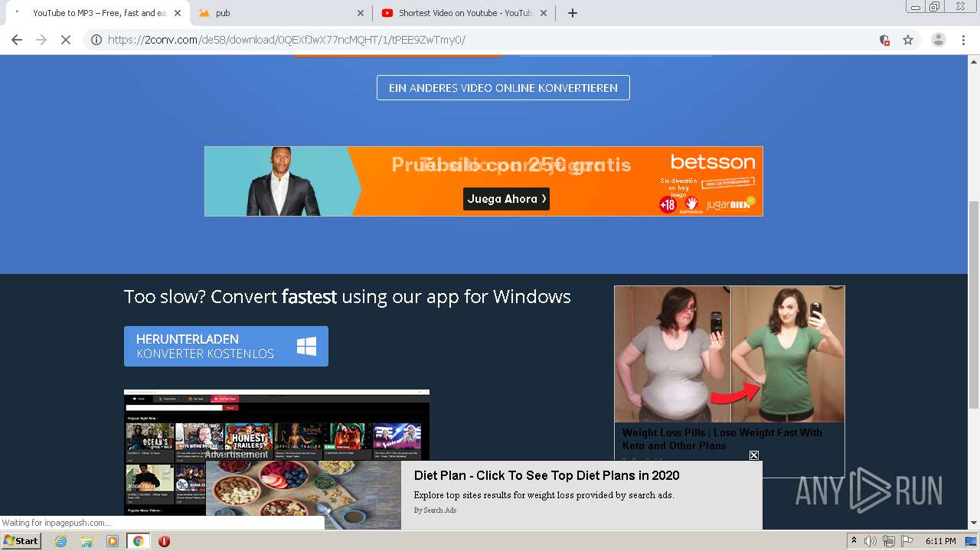This screenshot has height=551, width=980.
Task: Close the bottom Diet Plan advertisement
Action: coord(754,455)
